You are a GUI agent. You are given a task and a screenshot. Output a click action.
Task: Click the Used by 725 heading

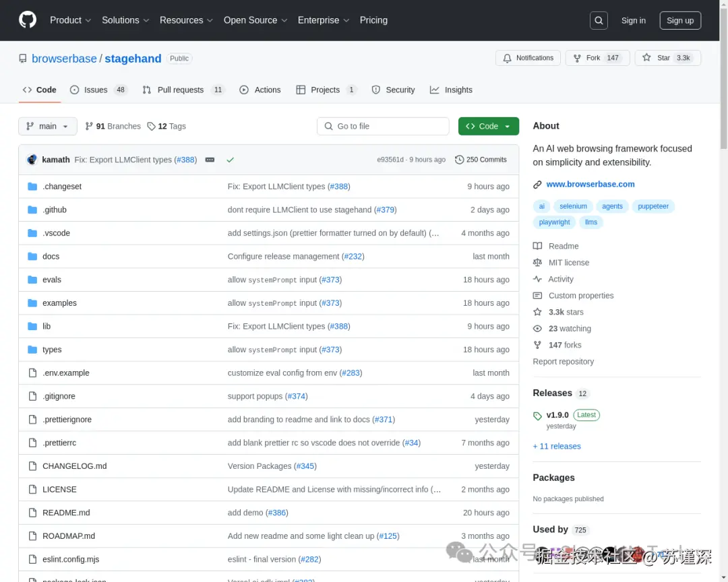coord(560,529)
